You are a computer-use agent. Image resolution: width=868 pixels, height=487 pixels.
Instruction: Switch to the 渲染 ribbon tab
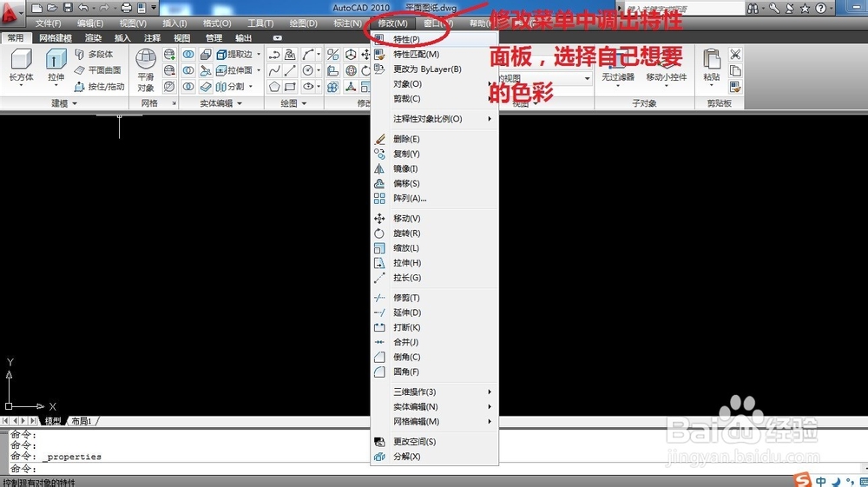93,37
